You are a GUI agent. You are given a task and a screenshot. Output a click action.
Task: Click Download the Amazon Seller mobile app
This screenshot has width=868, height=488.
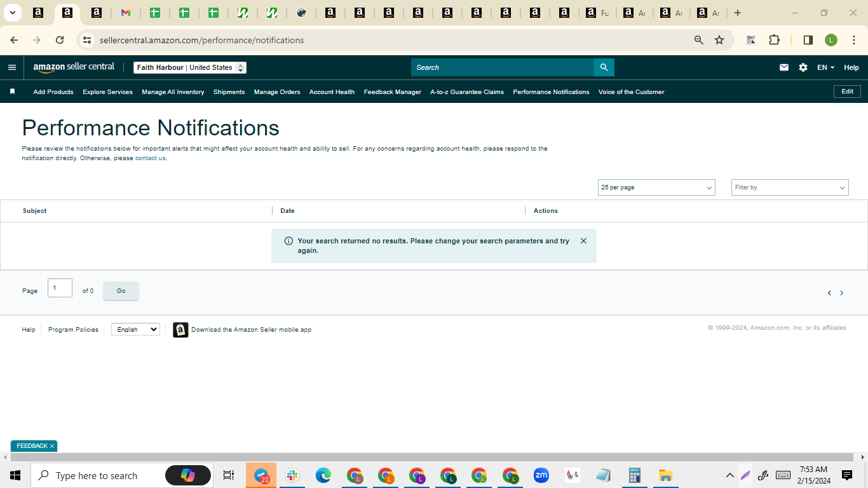coord(251,330)
